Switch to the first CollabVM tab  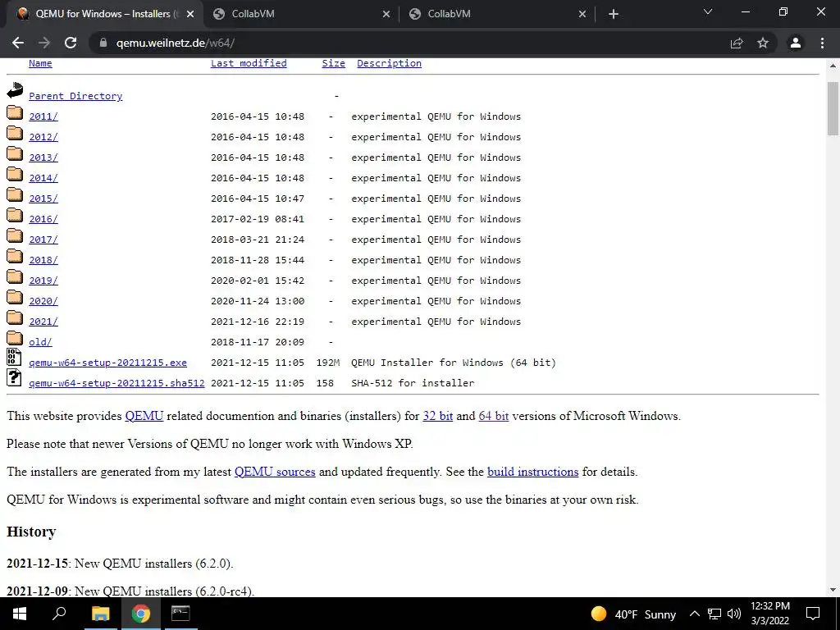(301, 15)
